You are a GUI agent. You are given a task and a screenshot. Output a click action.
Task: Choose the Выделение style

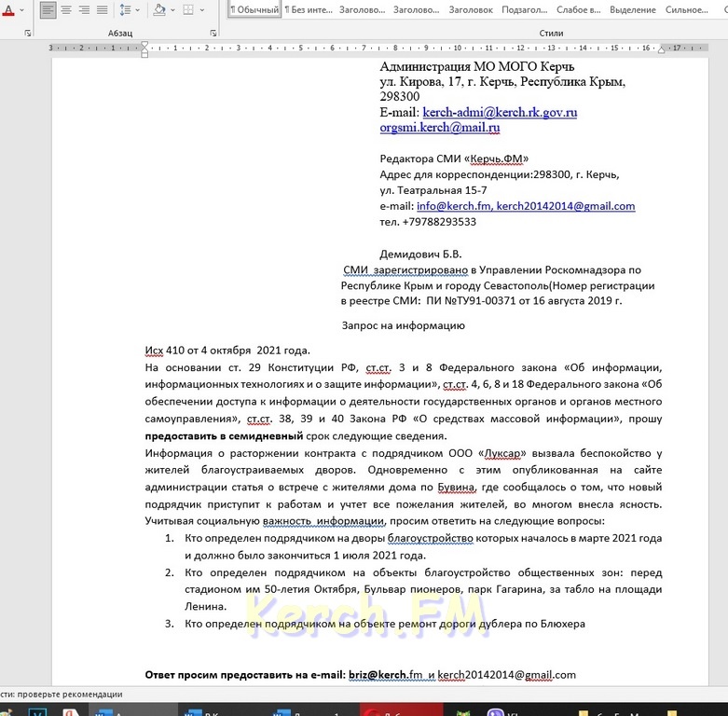[x=632, y=10]
